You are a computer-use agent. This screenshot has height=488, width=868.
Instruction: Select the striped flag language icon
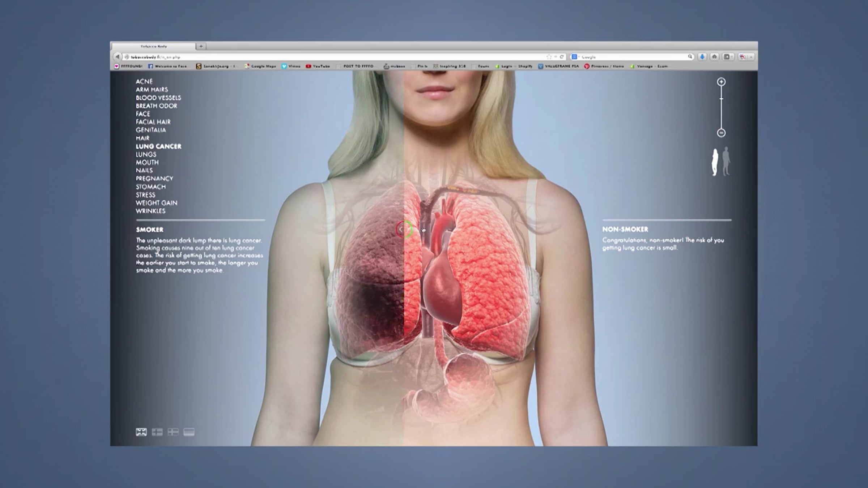pos(189,432)
